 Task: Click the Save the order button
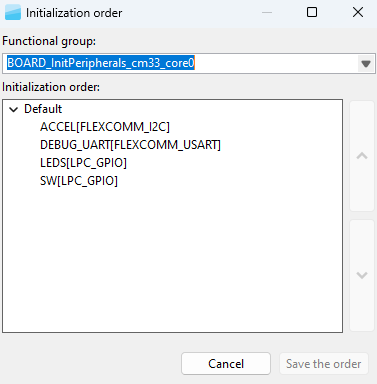(324, 364)
